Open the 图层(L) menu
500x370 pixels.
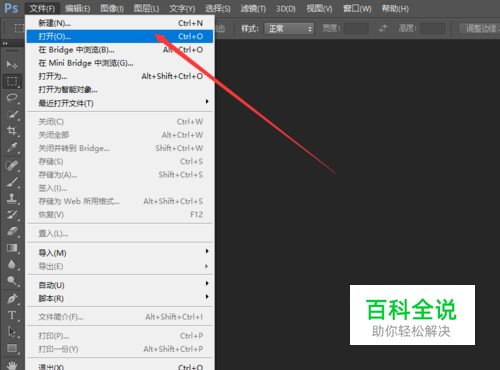(x=146, y=8)
